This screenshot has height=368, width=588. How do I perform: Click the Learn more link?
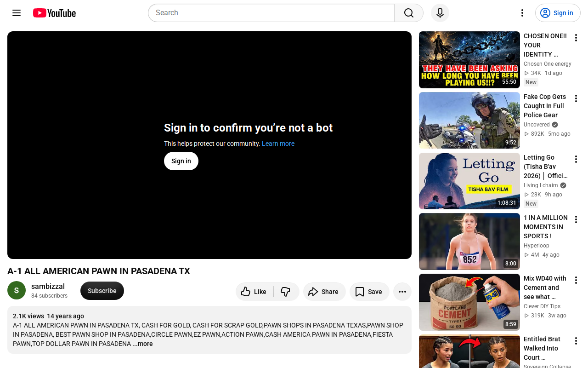coord(278,144)
